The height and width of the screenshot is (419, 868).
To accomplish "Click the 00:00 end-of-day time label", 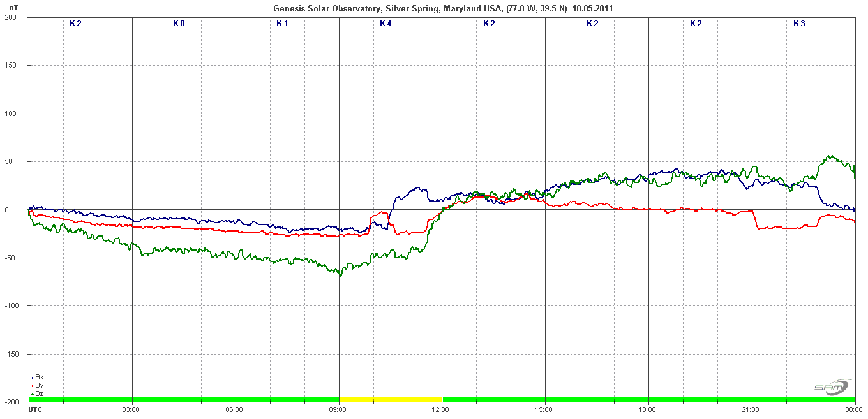I will tap(855, 409).
